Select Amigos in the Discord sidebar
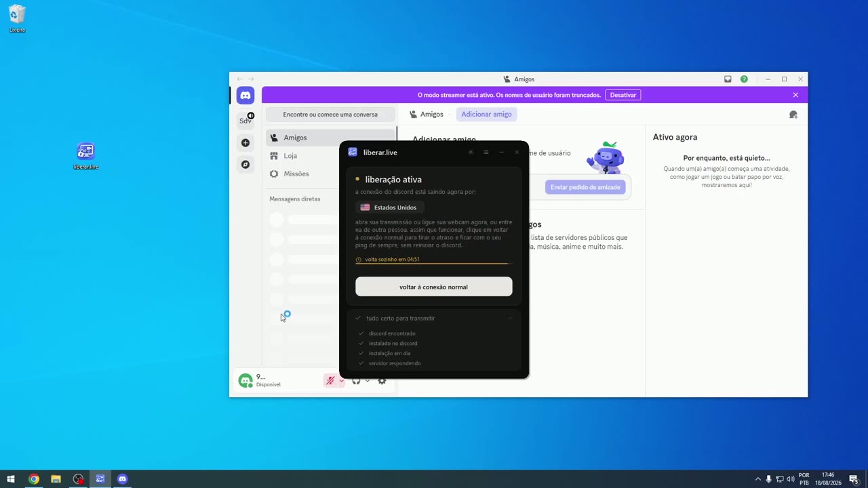The height and width of the screenshot is (488, 868). (330, 138)
